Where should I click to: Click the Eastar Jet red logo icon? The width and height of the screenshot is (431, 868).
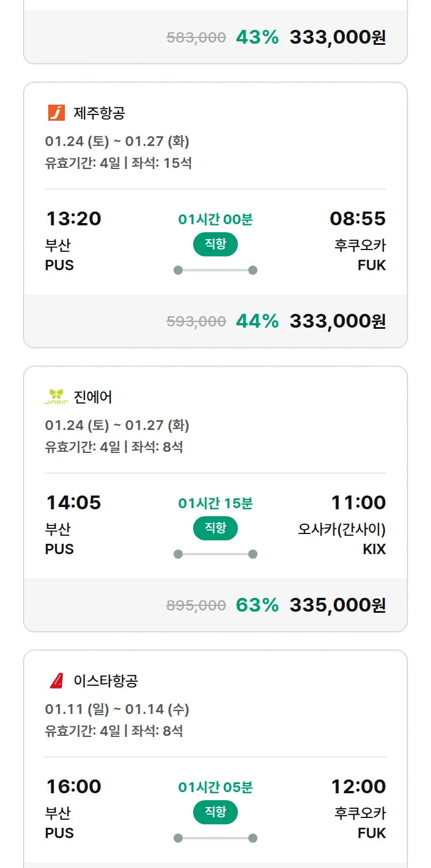coord(56,681)
